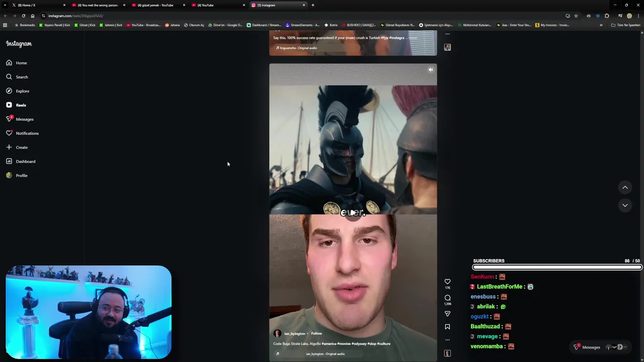
Task: Click the ian_byington avatar on the reel
Action: tap(277, 333)
